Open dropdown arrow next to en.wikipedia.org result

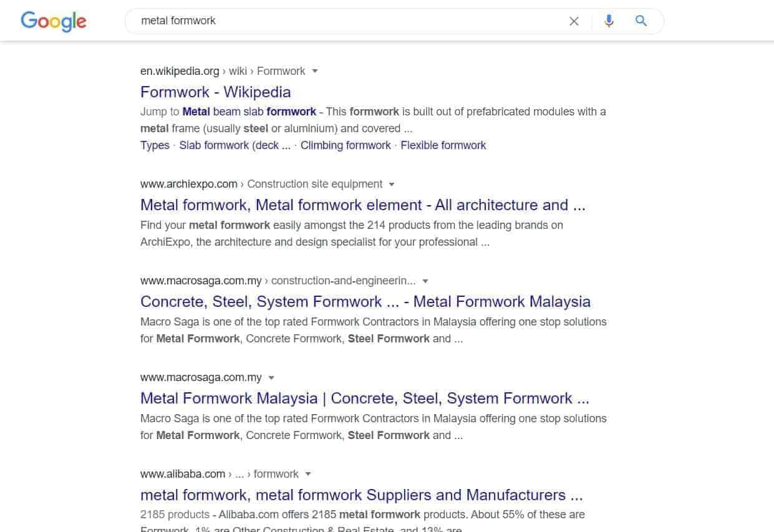pos(315,71)
